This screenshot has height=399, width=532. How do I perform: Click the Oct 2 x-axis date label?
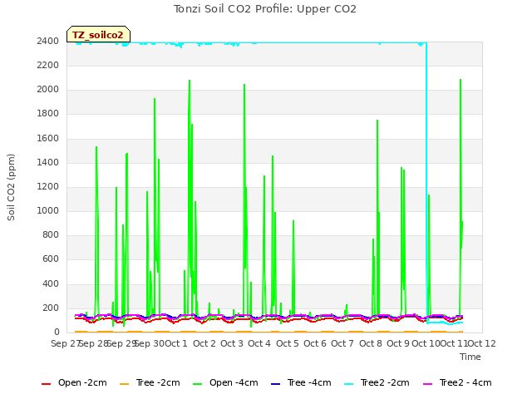[204, 343]
